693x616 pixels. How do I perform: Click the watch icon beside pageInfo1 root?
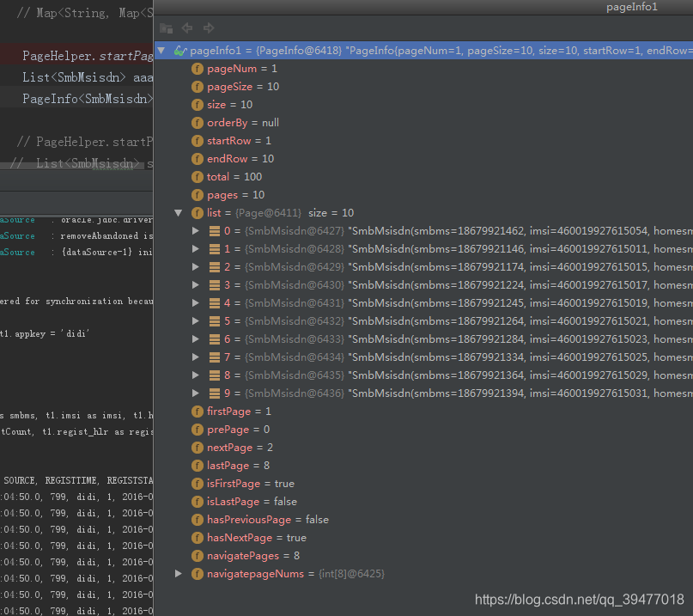tap(179, 51)
